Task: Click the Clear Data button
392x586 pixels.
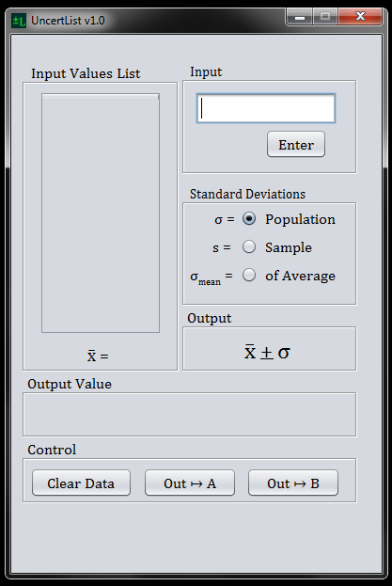Action: [x=81, y=483]
